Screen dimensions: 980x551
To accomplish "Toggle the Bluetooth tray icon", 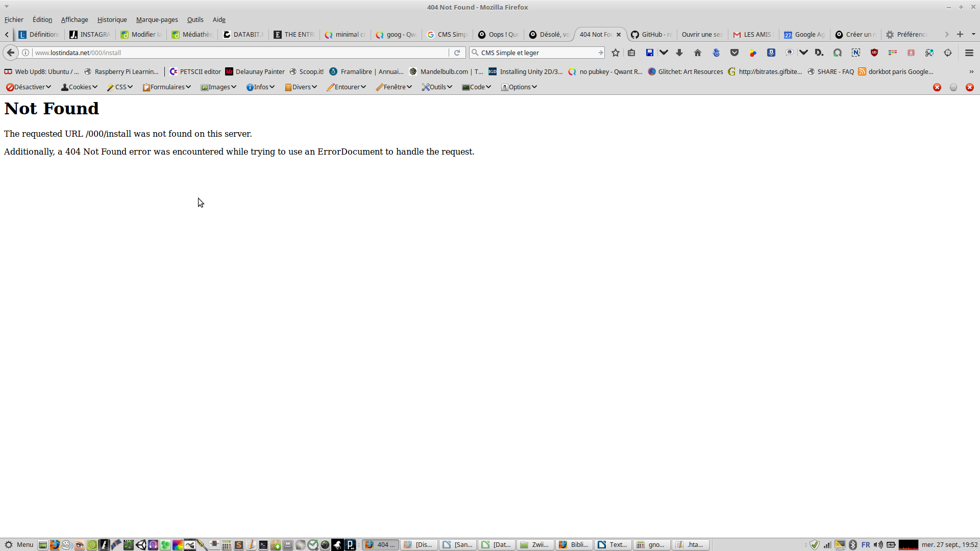I will coord(853,545).
